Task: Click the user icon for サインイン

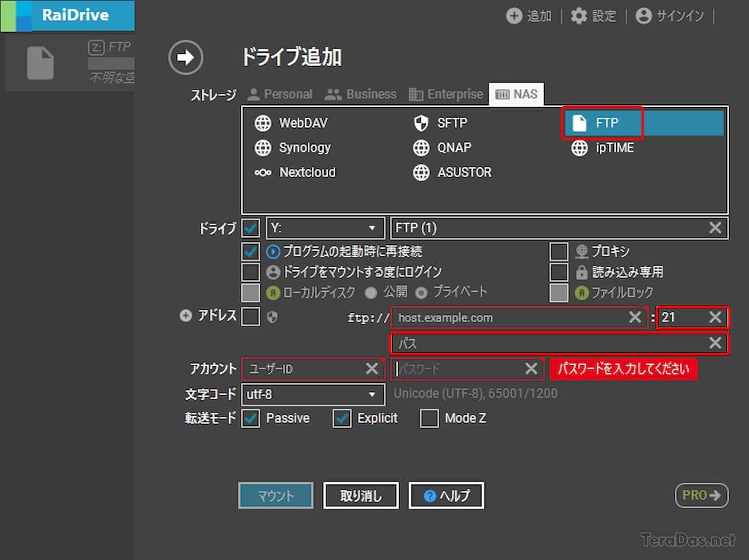Action: (x=644, y=16)
